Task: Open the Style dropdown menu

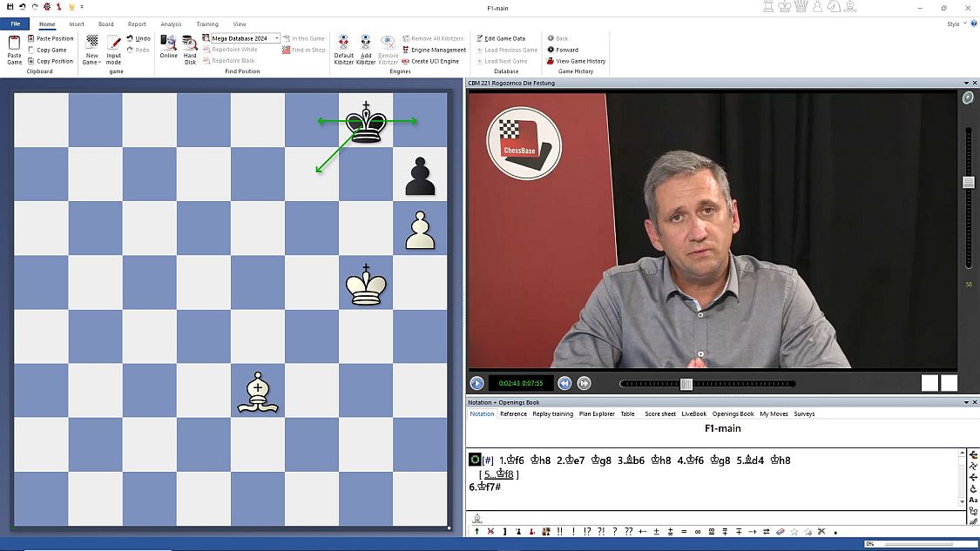Action: 956,24
